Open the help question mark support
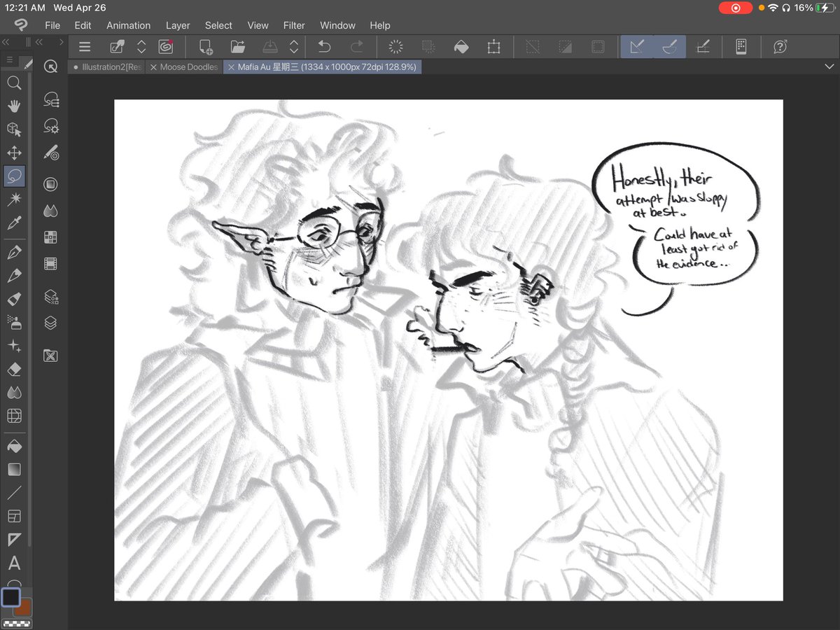 point(780,47)
